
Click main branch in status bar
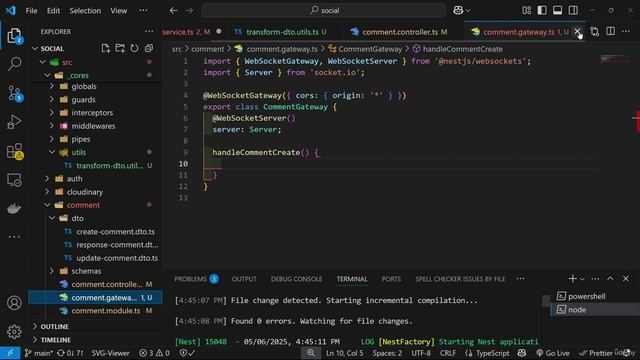[38, 353]
